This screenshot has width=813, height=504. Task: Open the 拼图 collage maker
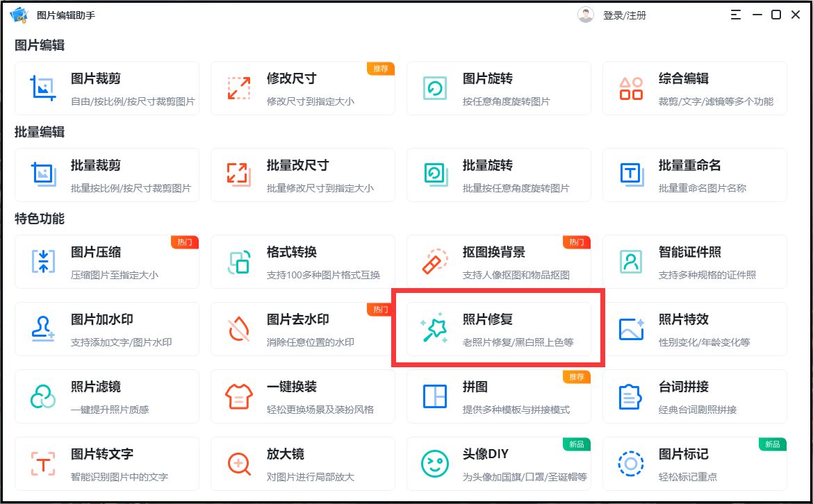[x=498, y=396]
